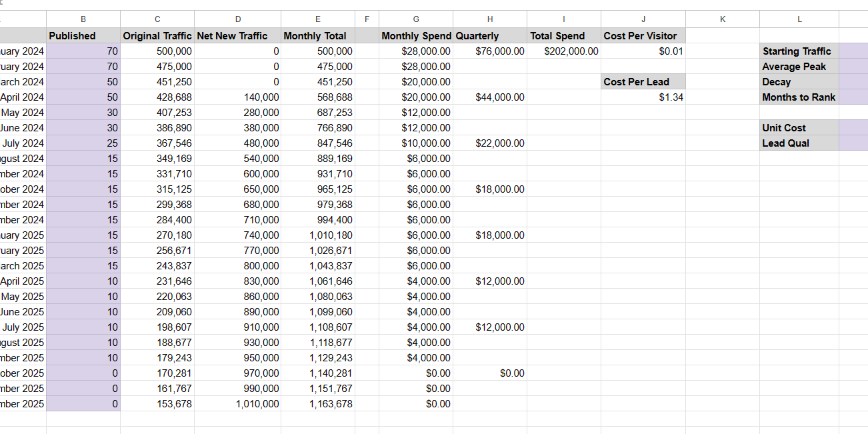Click the column K header letter
Screen dimensions: 868x434
point(722,19)
